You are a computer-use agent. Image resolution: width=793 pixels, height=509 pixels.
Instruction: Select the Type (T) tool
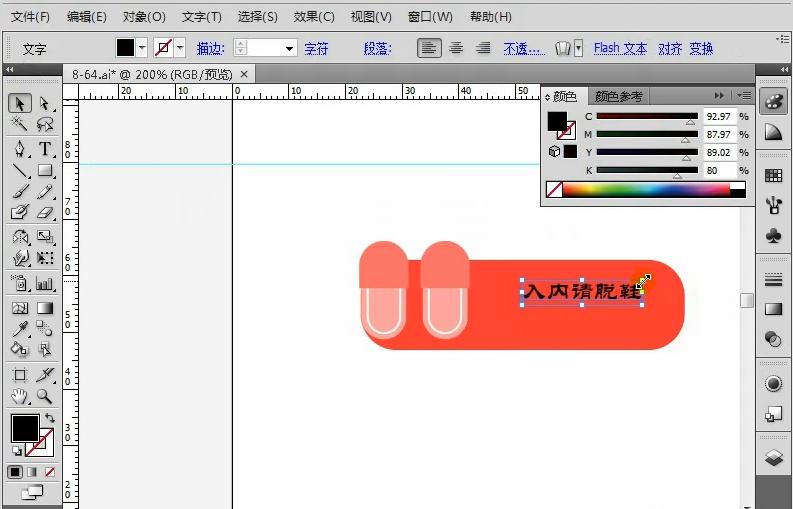[45, 149]
